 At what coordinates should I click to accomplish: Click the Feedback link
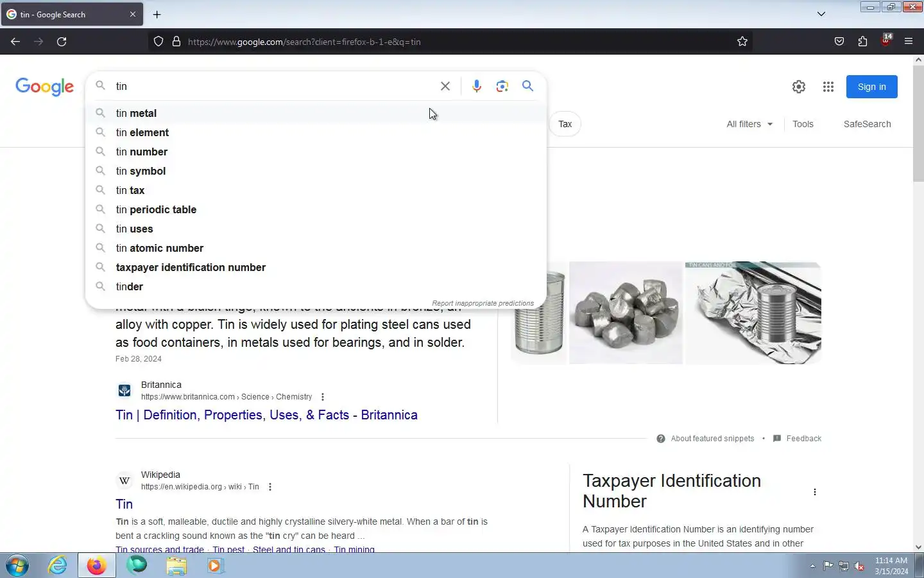803,439
